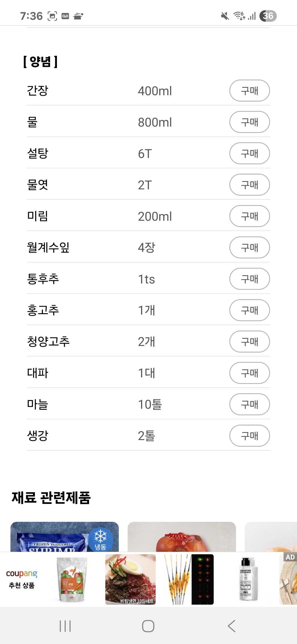Tap the Coupang logo in ad banner
The image size is (297, 644).
click(x=22, y=574)
